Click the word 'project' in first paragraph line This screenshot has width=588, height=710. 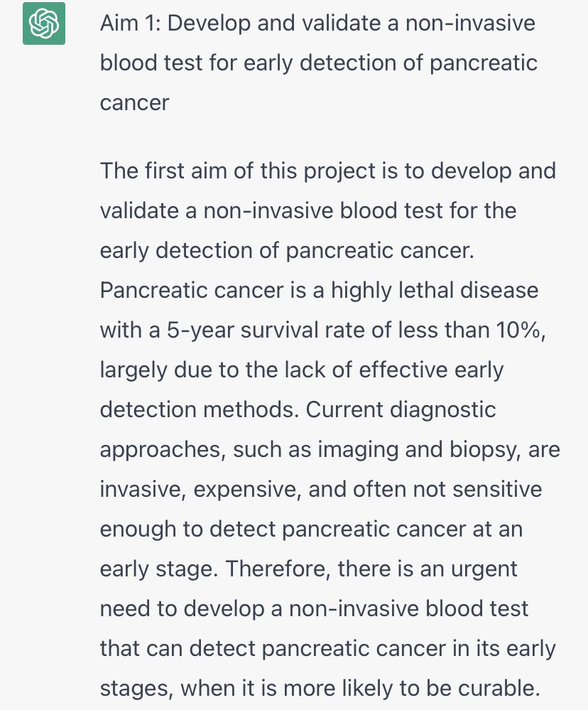(339, 172)
